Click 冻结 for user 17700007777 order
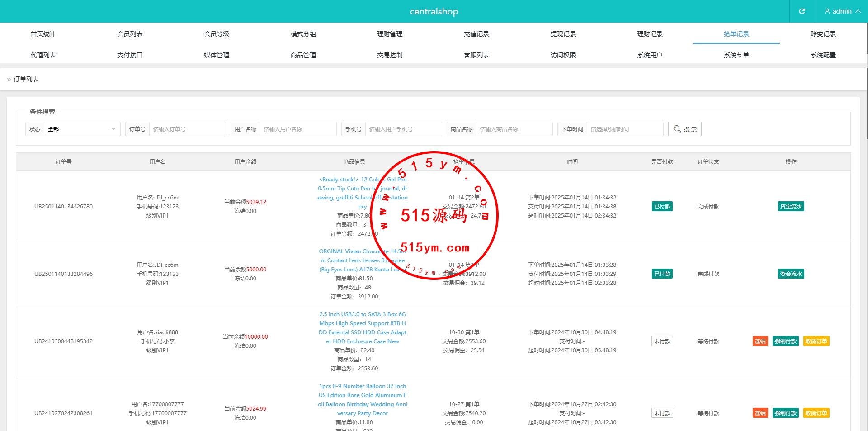Image resolution: width=868 pixels, height=431 pixels. point(760,413)
